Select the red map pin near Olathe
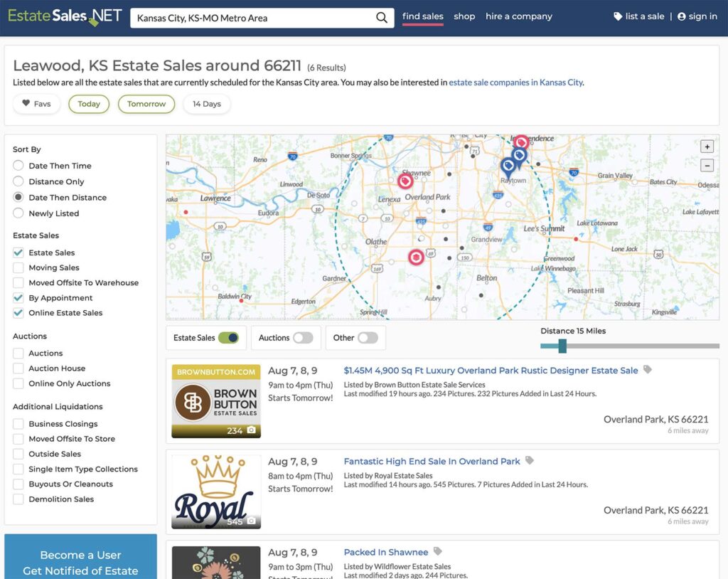Viewport: 728px width, 579px height. coord(417,257)
